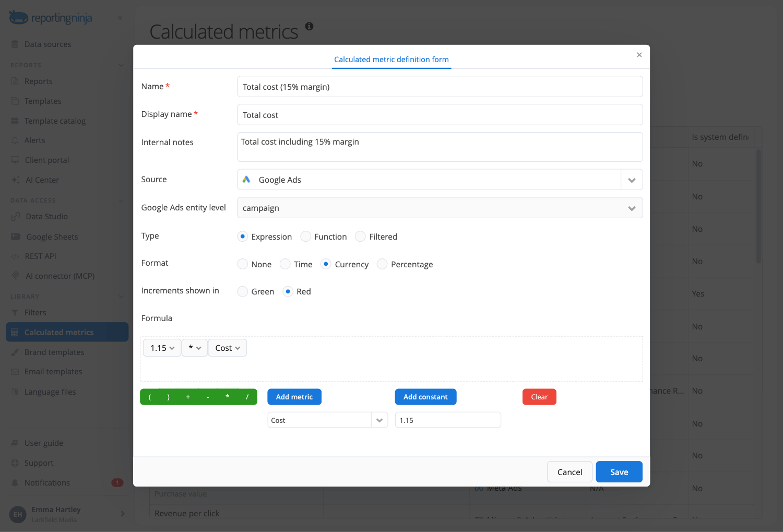
Task: Click the User guide book icon
Action: click(x=15, y=443)
